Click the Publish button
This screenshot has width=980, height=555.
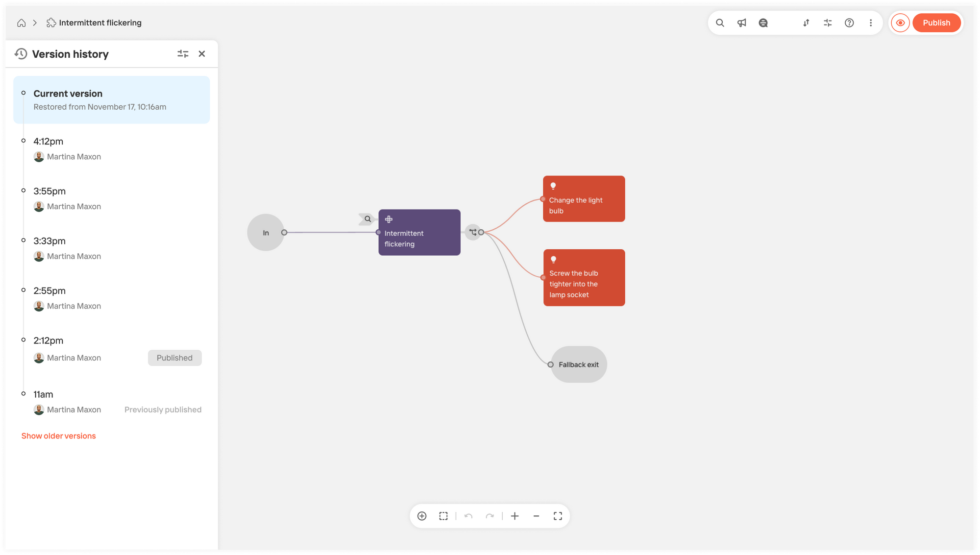point(936,23)
